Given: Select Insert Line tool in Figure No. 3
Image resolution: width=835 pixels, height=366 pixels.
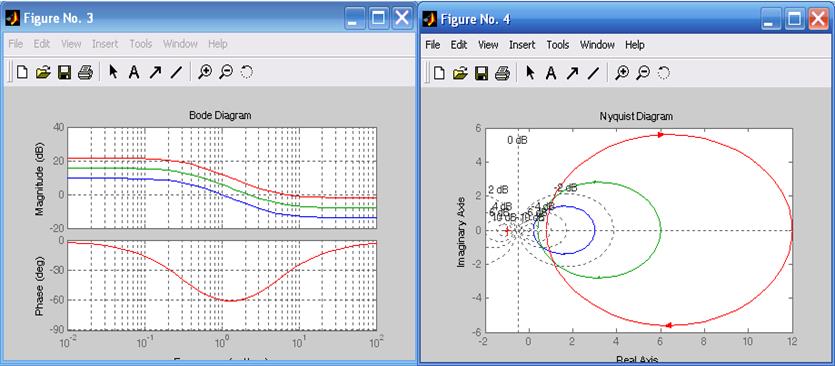Looking at the screenshot, I should (x=176, y=72).
